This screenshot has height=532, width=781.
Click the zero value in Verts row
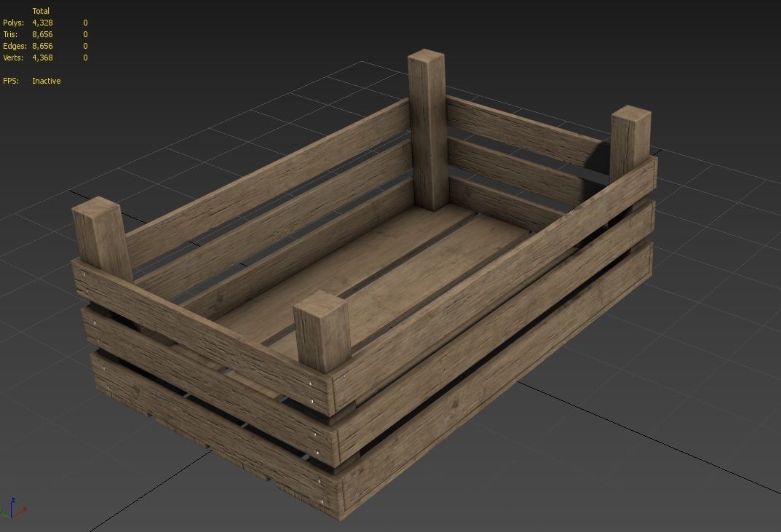[x=85, y=57]
